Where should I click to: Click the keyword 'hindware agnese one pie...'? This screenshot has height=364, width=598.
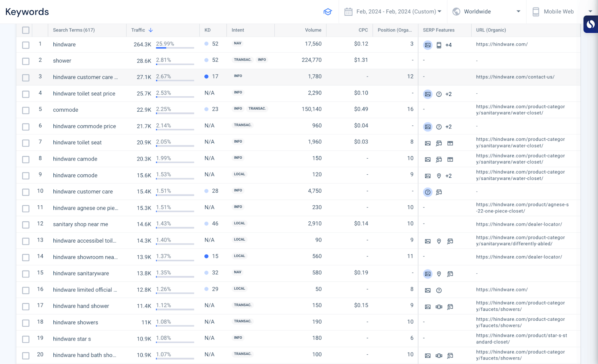point(86,208)
